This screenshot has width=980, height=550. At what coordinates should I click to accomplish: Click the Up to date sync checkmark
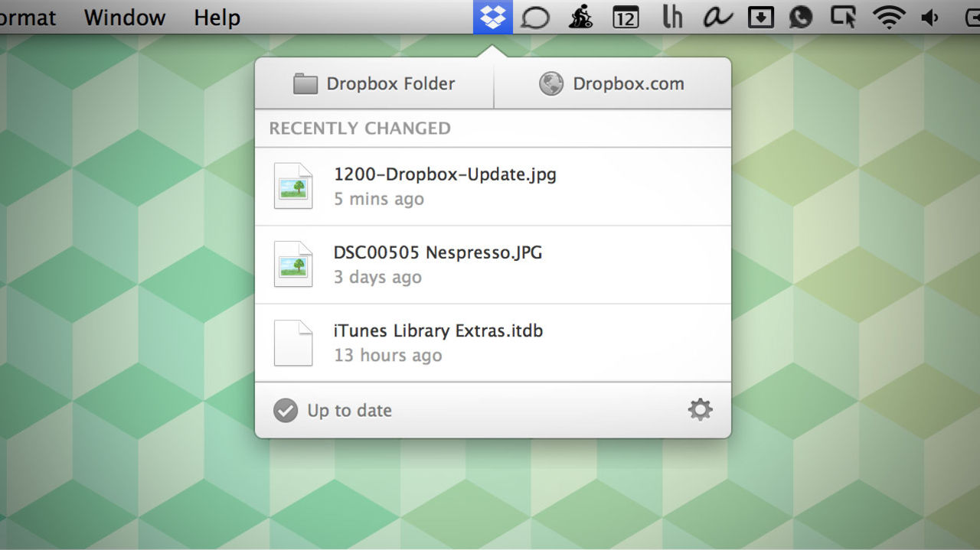coord(284,410)
